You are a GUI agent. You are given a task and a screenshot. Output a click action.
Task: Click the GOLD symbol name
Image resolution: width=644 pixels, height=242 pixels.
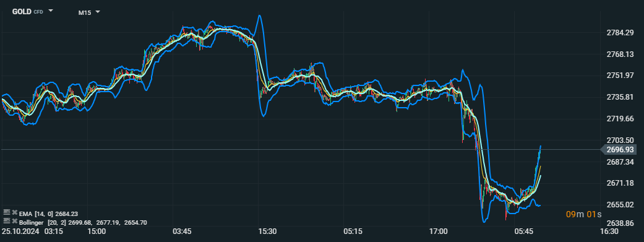(x=22, y=12)
